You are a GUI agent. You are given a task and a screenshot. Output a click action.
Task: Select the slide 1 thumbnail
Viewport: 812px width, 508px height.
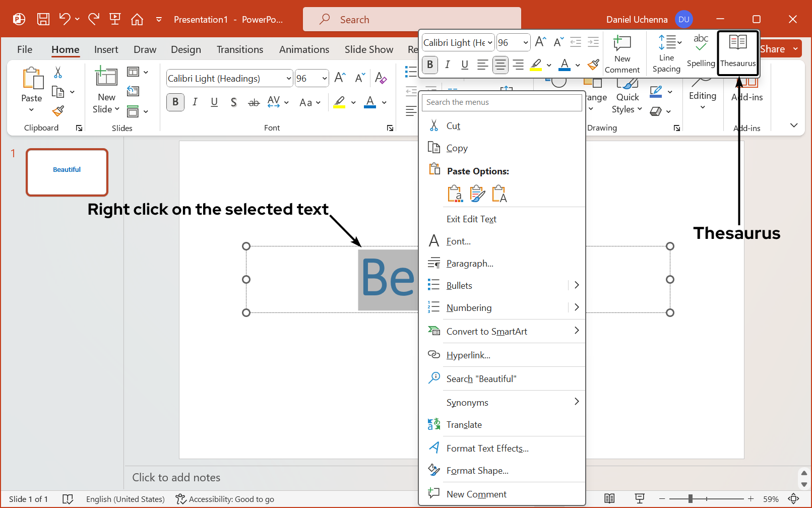tap(67, 172)
